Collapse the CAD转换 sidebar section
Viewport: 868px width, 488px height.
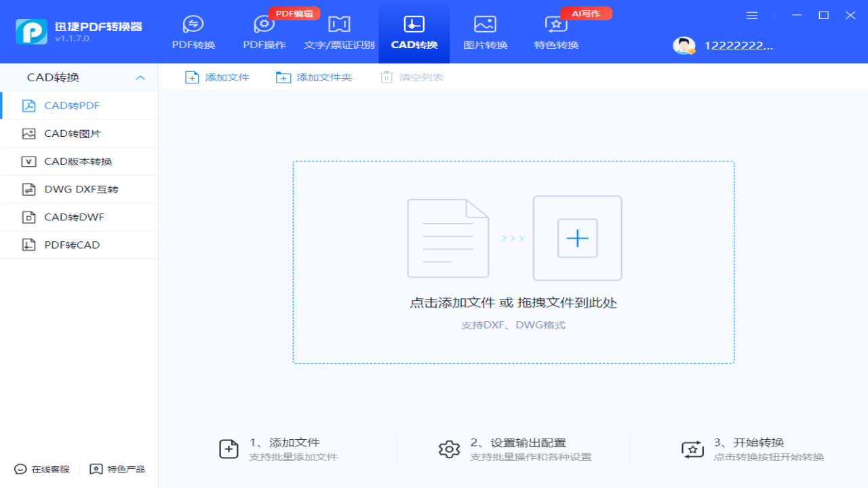tap(140, 77)
